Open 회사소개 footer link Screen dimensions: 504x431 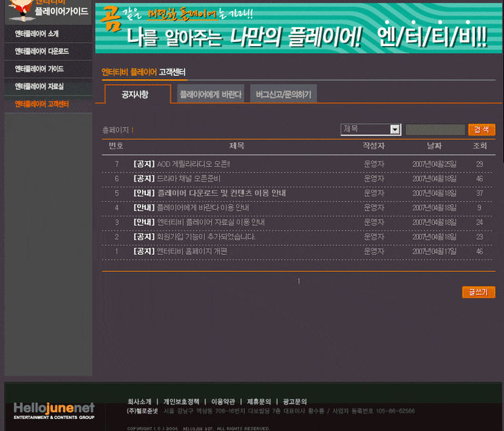(x=140, y=401)
